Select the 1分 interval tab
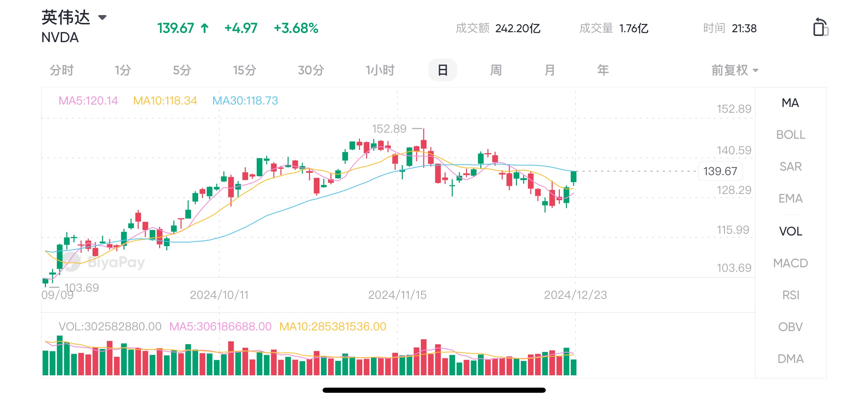 (x=123, y=70)
